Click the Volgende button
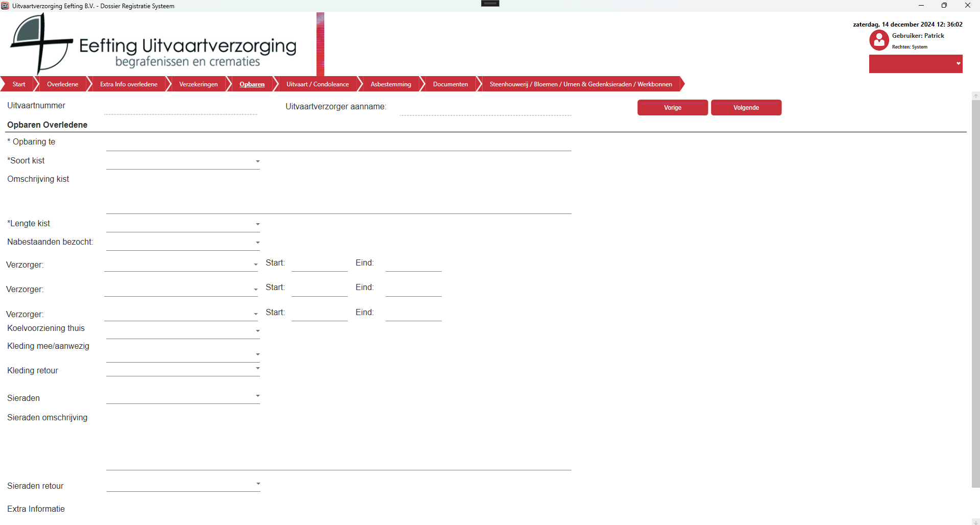The width and height of the screenshot is (980, 525). pos(746,108)
